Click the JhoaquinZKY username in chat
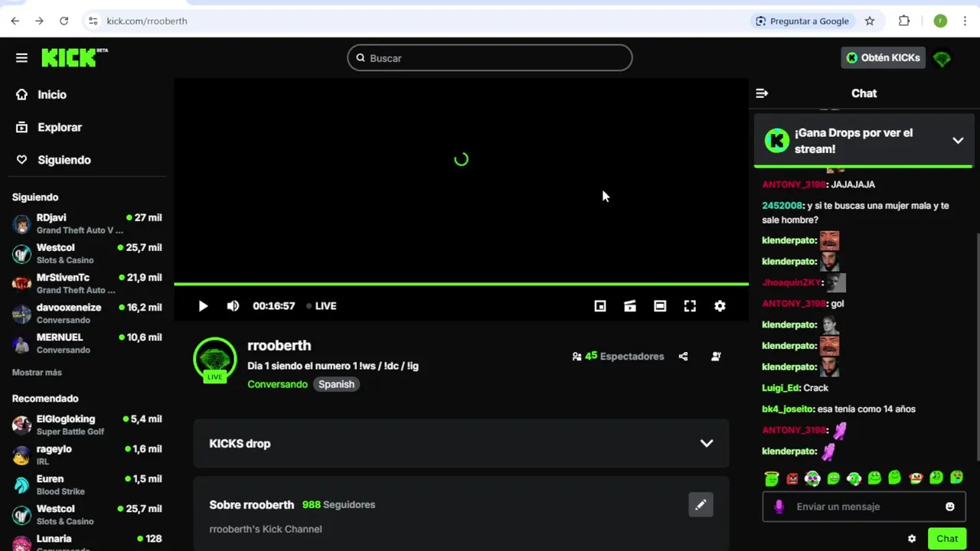Viewport: 980px width, 551px height. [x=792, y=282]
